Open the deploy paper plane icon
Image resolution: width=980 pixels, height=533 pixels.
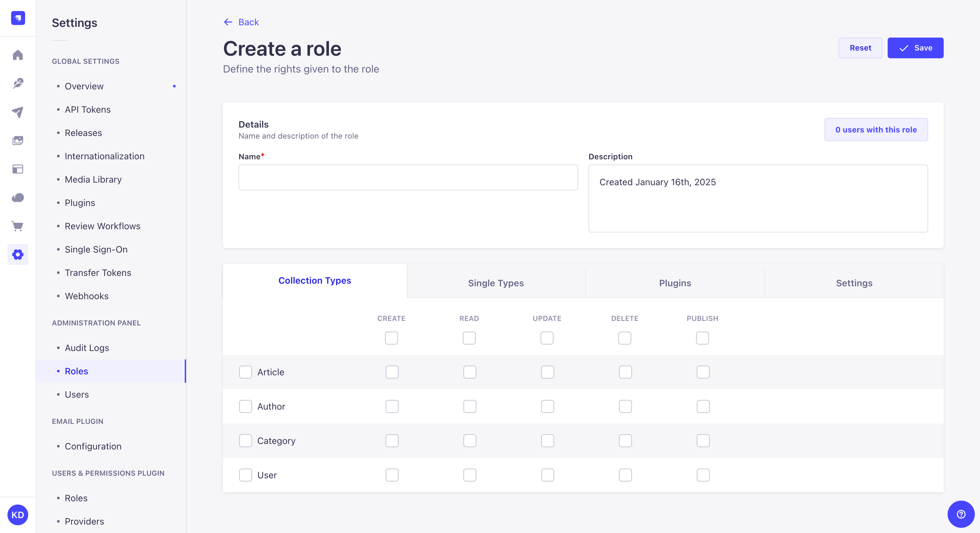[x=18, y=112]
